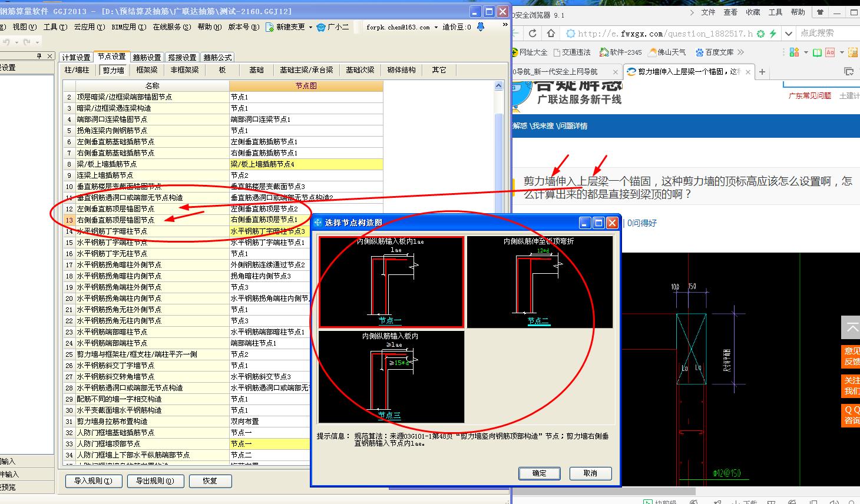This screenshot has width=860, height=504.
Task: Switch to the 计算设置 tab
Action: tap(76, 57)
